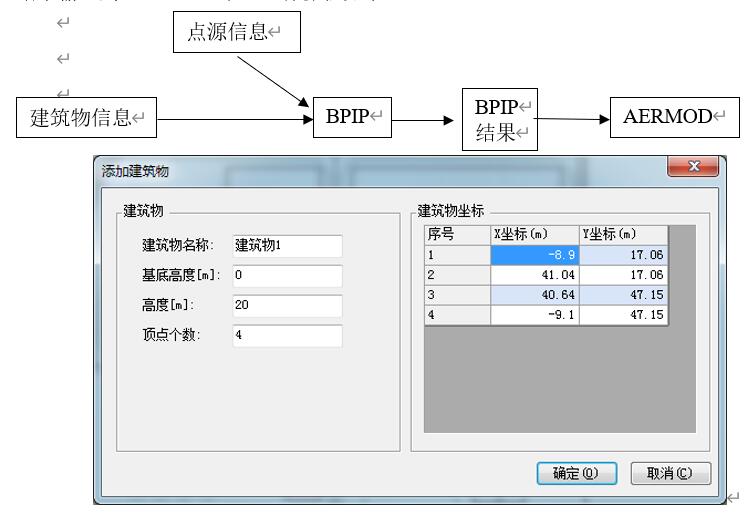Click the Y坐标(m) column header
This screenshot has height=525, width=744.
coord(623,235)
